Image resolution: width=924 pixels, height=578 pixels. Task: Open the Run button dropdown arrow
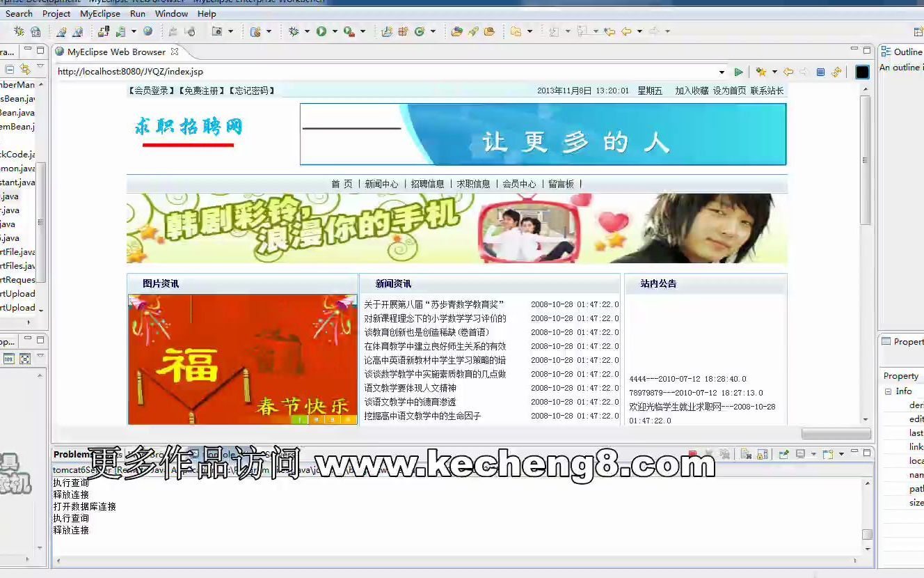pyautogui.click(x=335, y=32)
